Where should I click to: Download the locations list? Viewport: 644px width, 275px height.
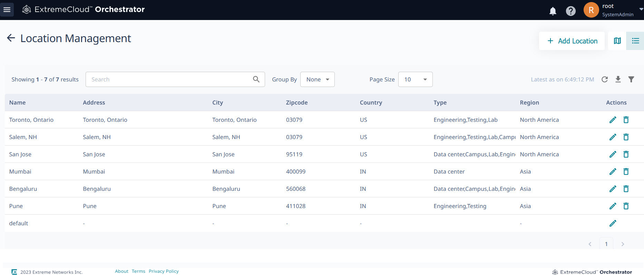(618, 79)
